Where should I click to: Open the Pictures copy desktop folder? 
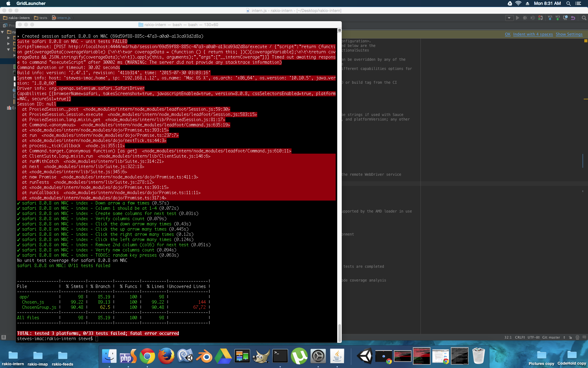coord(541,358)
